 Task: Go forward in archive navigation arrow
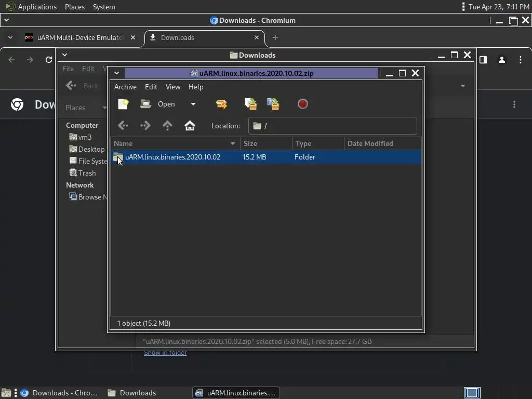145,126
